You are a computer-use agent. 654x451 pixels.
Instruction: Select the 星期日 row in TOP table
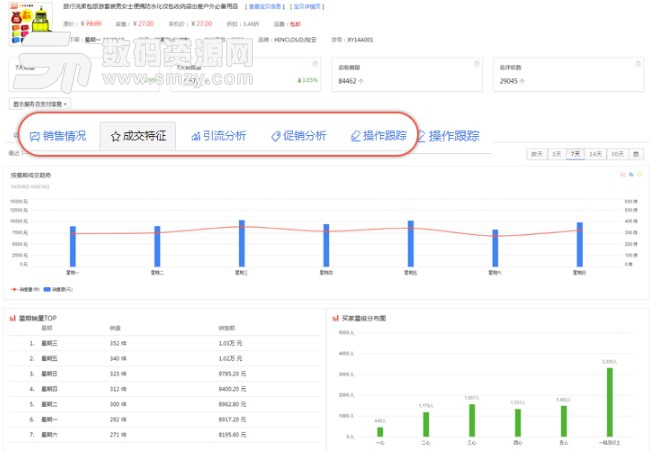point(165,374)
